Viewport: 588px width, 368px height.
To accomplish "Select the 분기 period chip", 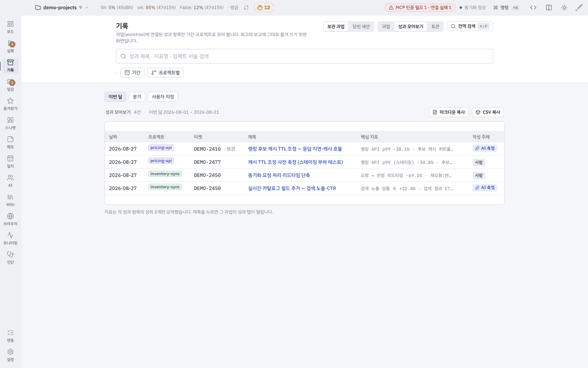I will point(137,97).
